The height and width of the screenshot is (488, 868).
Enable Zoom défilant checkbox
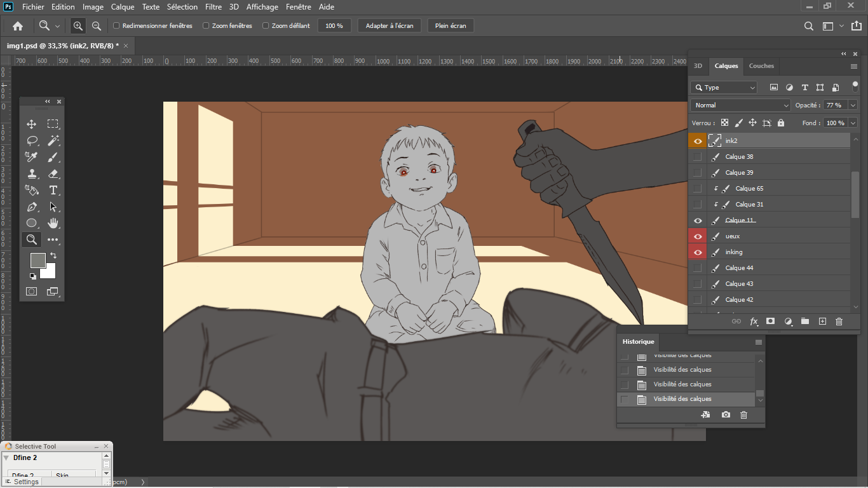(266, 26)
